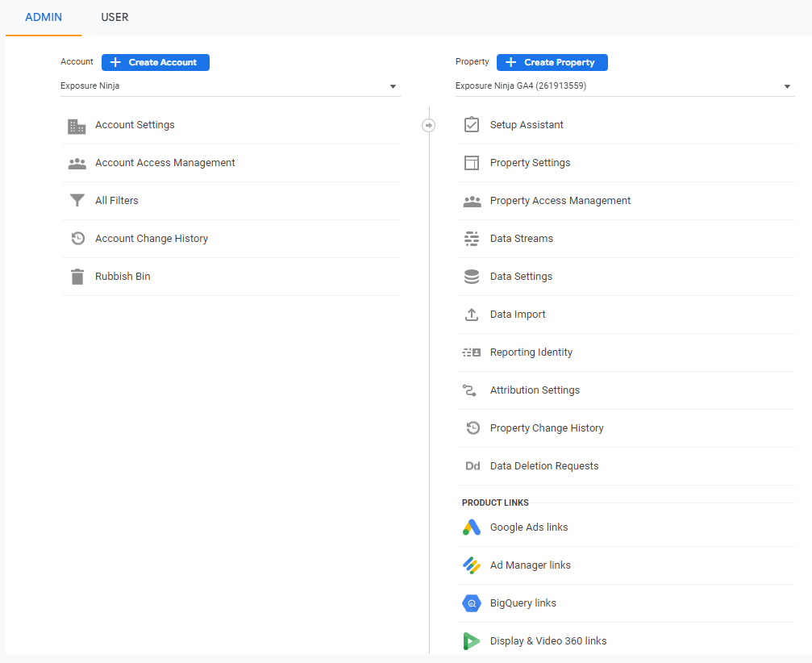Click the Create Account button
The width and height of the screenshot is (812, 663).
tap(155, 62)
